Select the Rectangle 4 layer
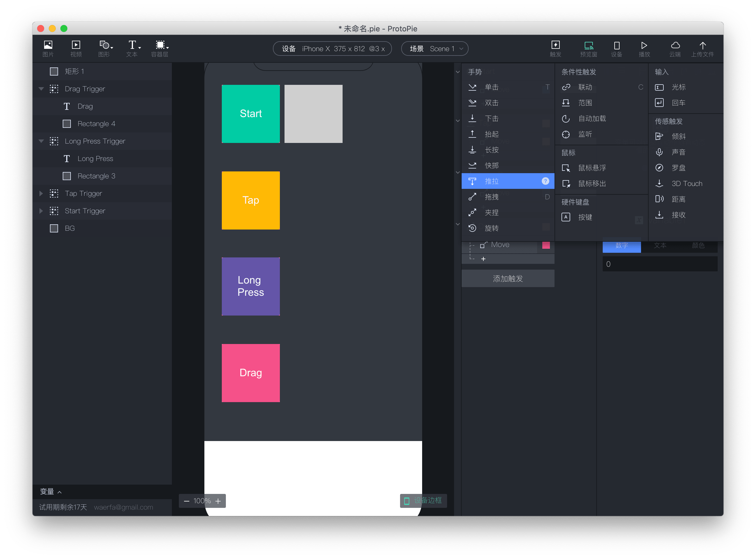Image resolution: width=756 pixels, height=559 pixels. click(102, 124)
